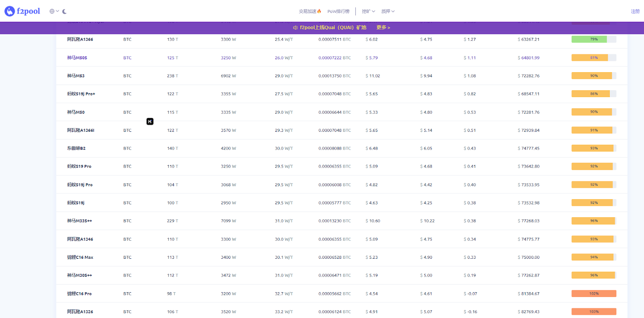Screen dimensions: 644x318
Task: Click the $ -0.16 profit value
Action: point(470,312)
